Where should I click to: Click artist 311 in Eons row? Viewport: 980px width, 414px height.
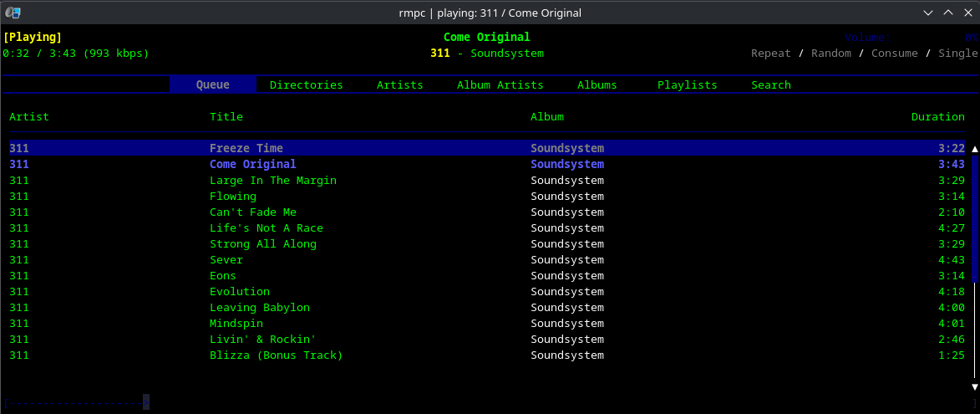pos(18,276)
